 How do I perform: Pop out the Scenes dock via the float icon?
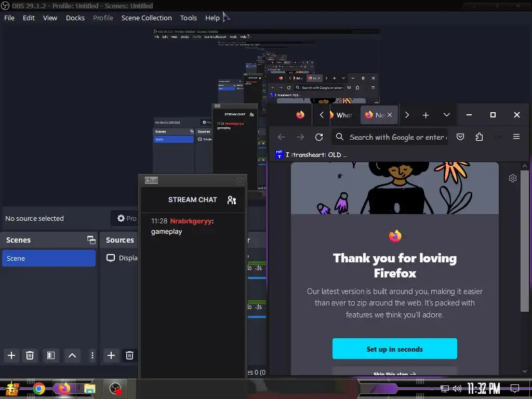pos(91,240)
